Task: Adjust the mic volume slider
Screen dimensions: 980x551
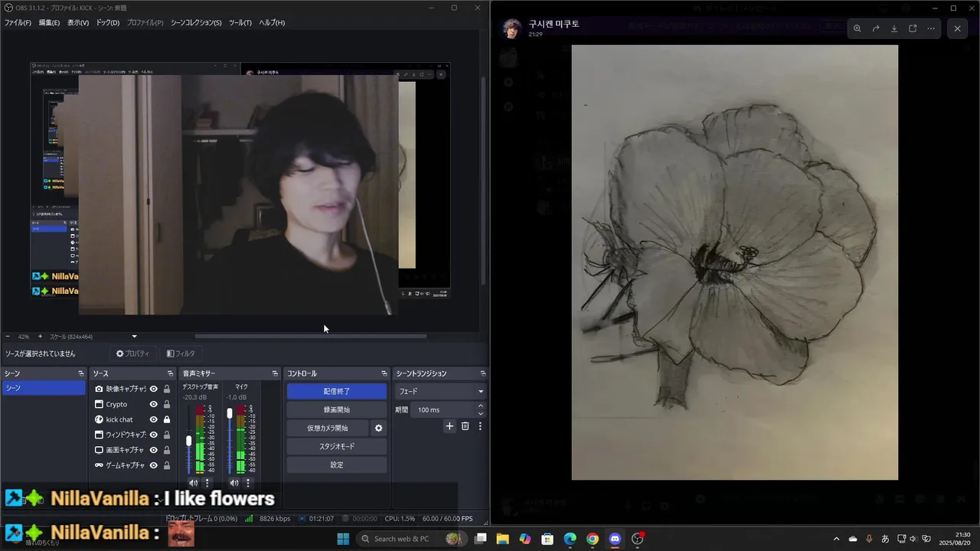Action: pos(230,414)
